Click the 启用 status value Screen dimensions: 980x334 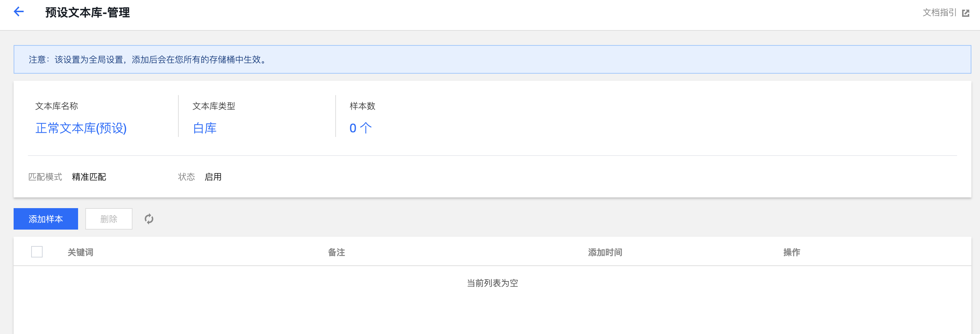(x=213, y=177)
